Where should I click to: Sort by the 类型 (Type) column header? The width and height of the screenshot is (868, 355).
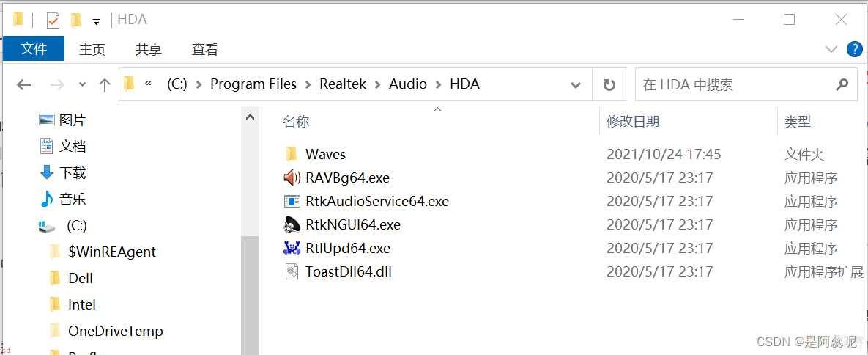798,122
